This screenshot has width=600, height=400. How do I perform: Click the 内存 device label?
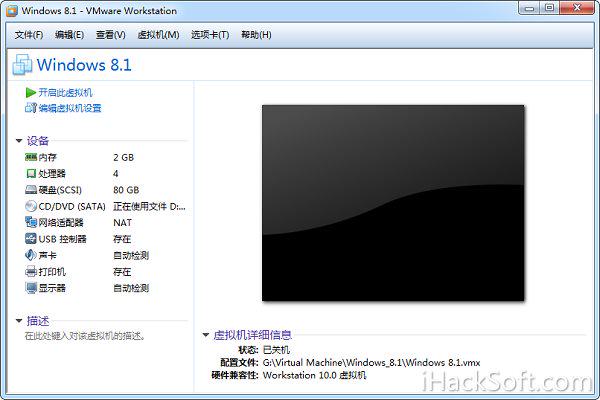47,157
